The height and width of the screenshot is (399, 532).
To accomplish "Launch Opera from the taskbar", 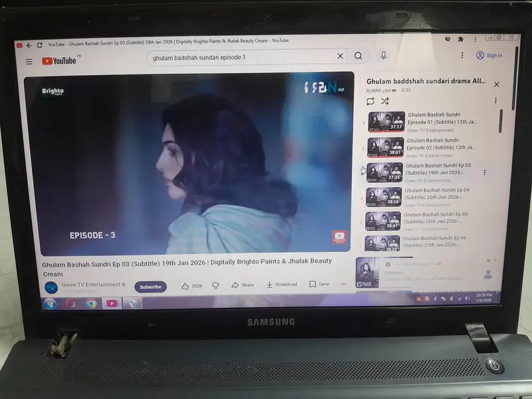I will click(70, 304).
